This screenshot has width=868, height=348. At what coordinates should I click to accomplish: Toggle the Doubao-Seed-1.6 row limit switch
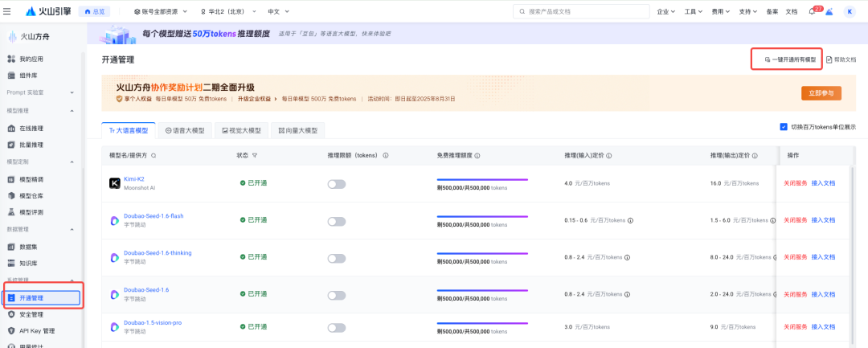(x=337, y=295)
